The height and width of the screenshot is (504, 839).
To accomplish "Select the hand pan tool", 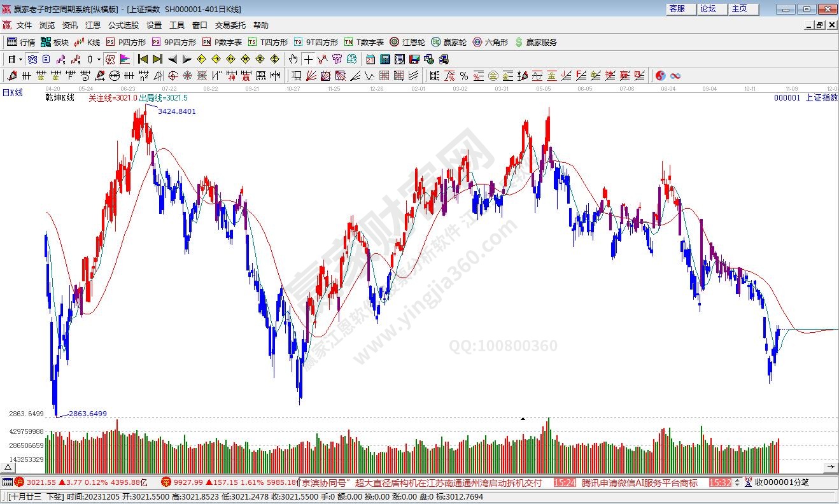I will (293, 59).
